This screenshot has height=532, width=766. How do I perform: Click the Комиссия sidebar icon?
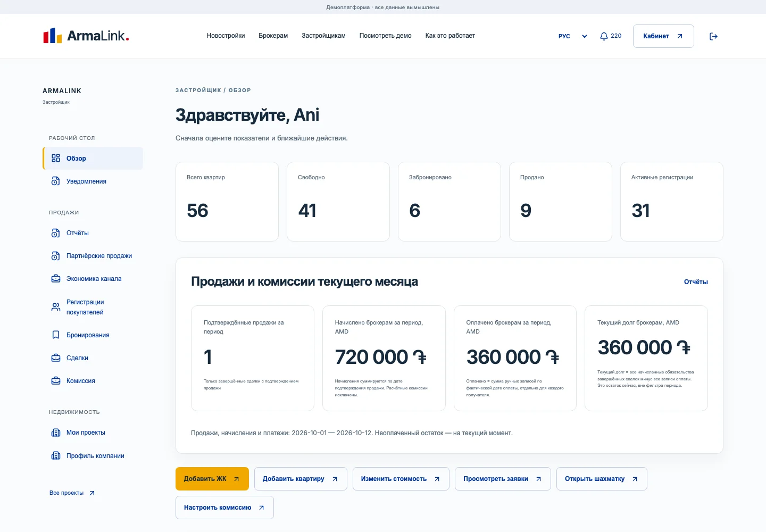click(x=56, y=380)
